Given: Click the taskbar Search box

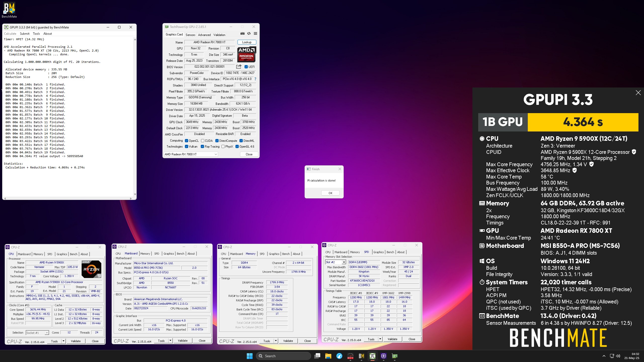Looking at the screenshot, I should point(284,356).
